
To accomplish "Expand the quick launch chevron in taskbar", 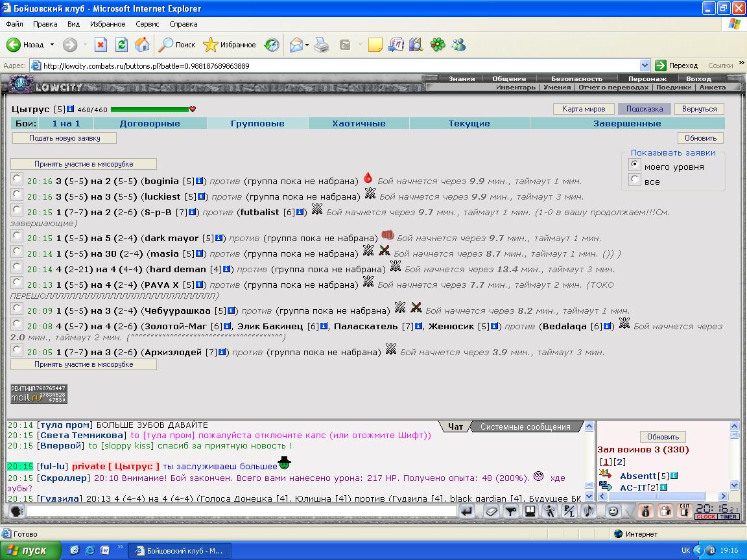I will 121,547.
